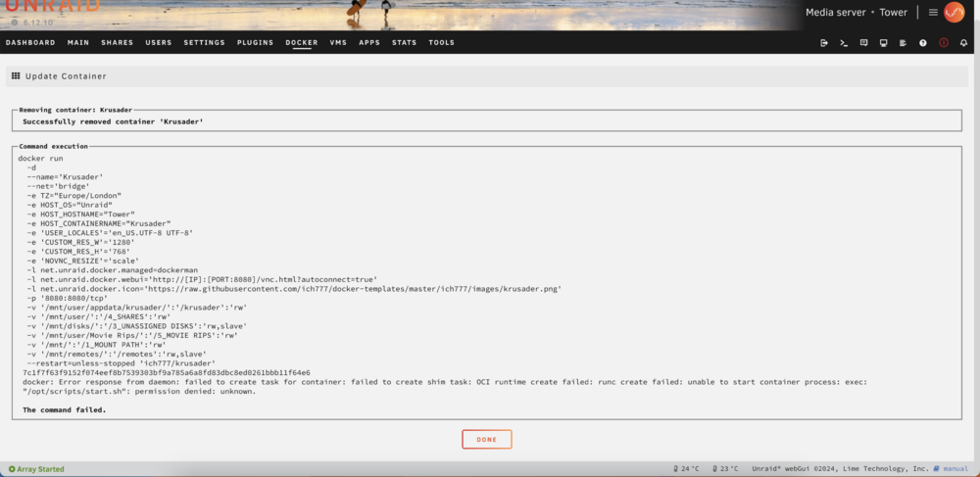The height and width of the screenshot is (477, 980).
Task: Click the HOST_CONTAINERNAME="Krusader" line
Action: tap(99, 223)
